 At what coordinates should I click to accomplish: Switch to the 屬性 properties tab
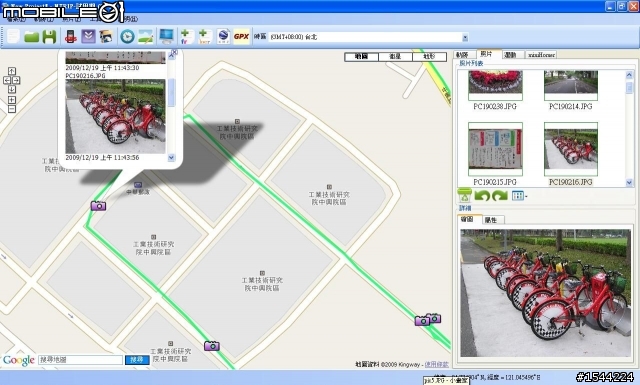[492, 220]
